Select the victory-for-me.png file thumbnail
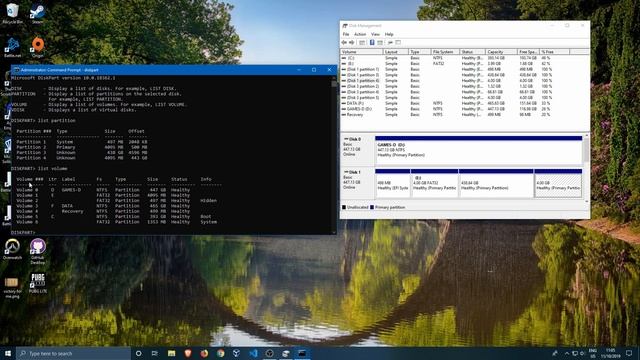The width and height of the screenshot is (640, 360). (x=12, y=287)
